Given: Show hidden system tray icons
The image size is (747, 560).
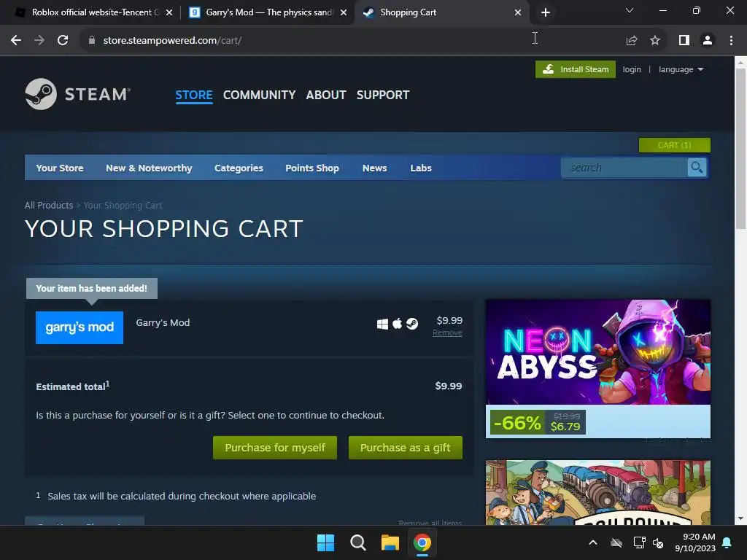Looking at the screenshot, I should point(593,542).
